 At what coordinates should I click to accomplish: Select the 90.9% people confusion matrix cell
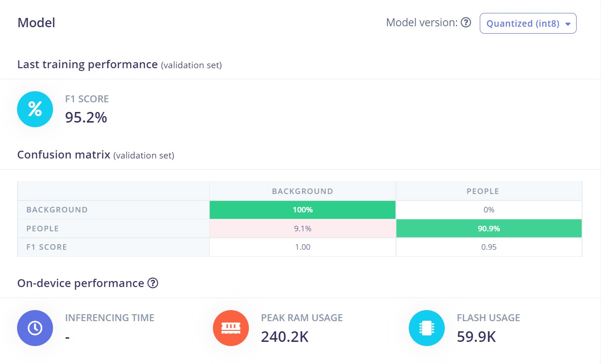(x=489, y=229)
